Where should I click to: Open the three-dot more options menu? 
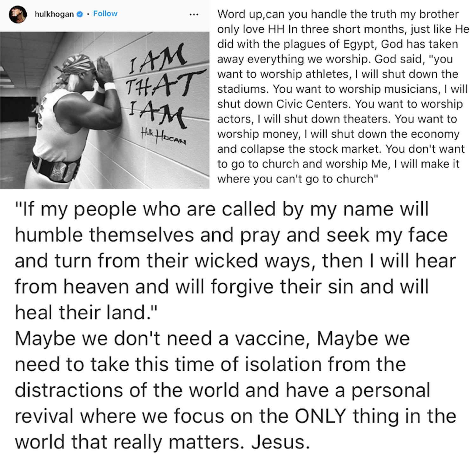(x=194, y=14)
